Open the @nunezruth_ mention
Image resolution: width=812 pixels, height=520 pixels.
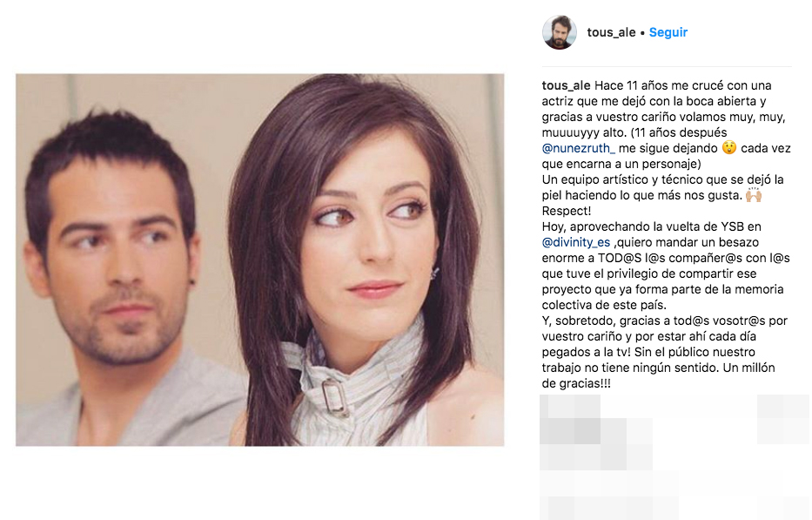[579, 148]
